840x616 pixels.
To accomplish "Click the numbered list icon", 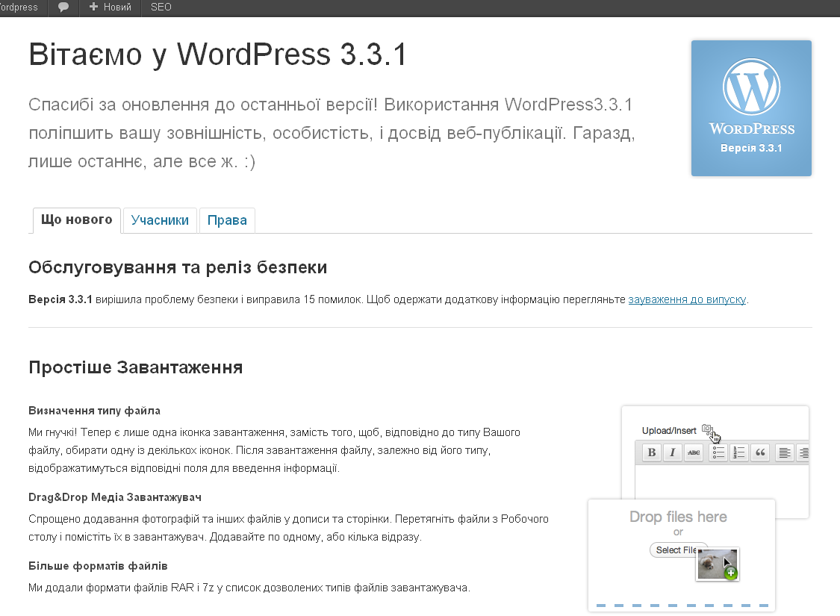I will pos(738,452).
